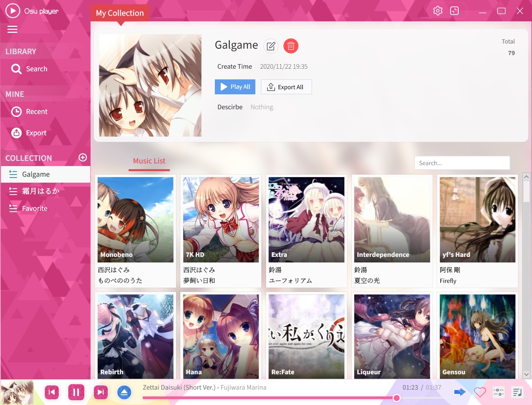Open the playlist icon in the player bar
The height and width of the screenshot is (405, 532).
coord(517,392)
